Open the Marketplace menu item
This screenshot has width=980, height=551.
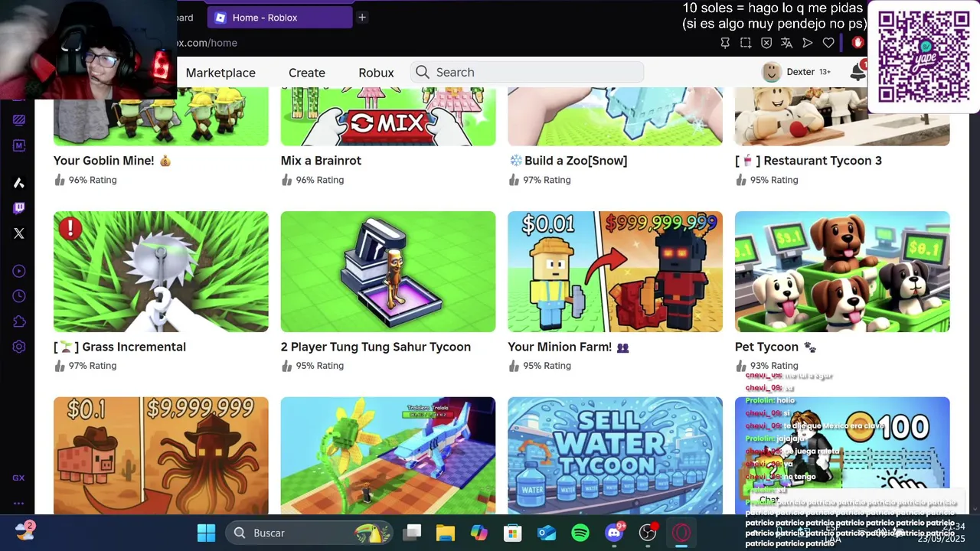220,73
